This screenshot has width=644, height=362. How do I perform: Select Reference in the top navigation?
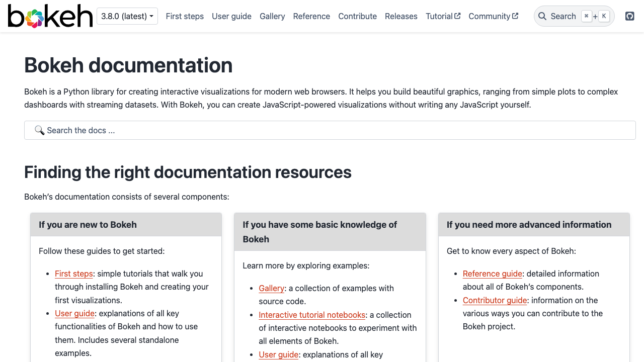tap(311, 16)
